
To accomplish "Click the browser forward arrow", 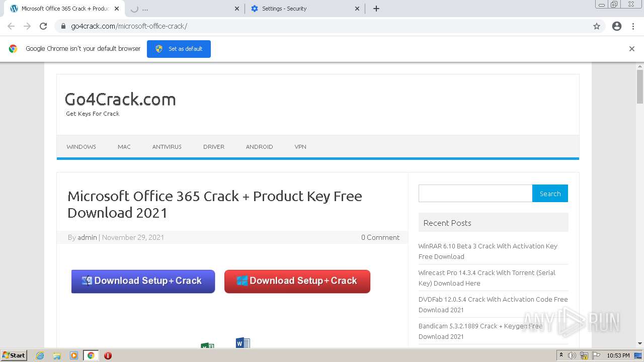I will 27,26.
